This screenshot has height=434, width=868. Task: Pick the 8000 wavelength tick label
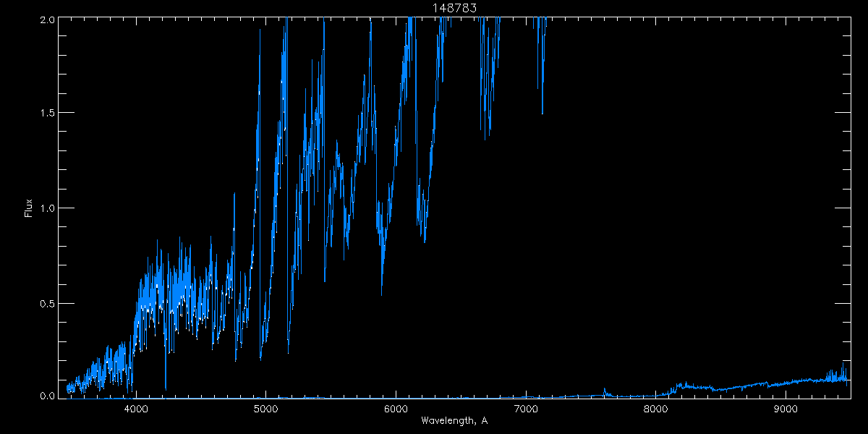pos(655,409)
